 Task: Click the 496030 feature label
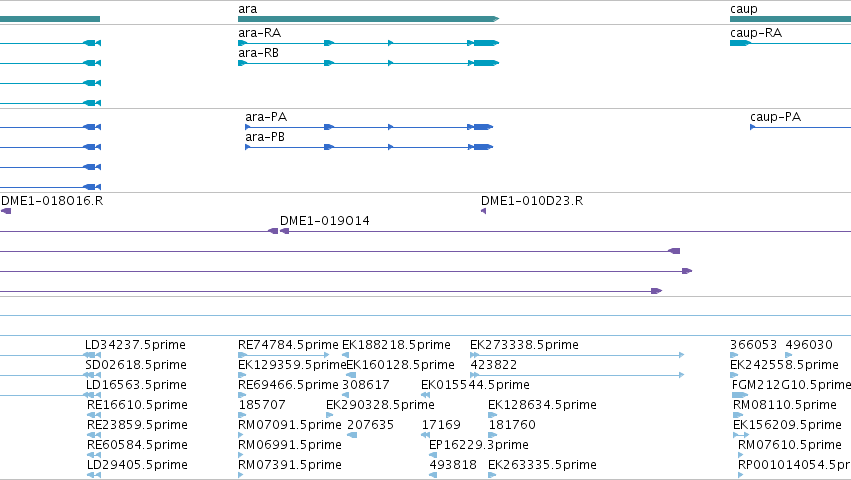click(809, 345)
